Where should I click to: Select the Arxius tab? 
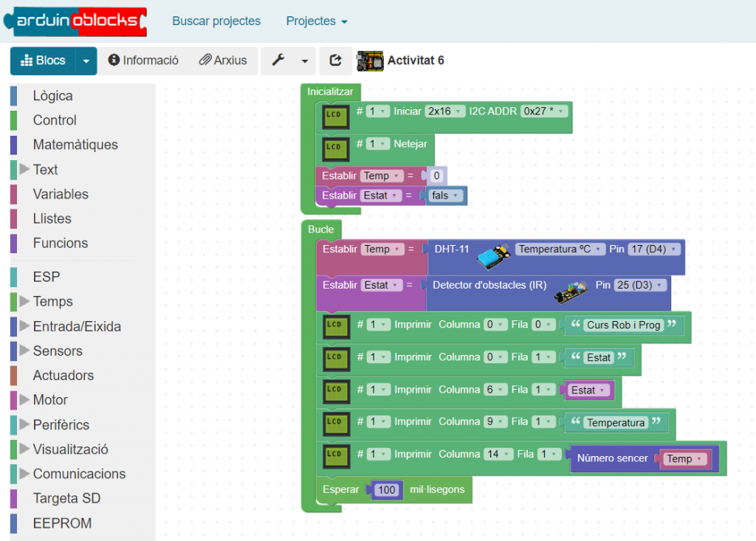tap(223, 61)
